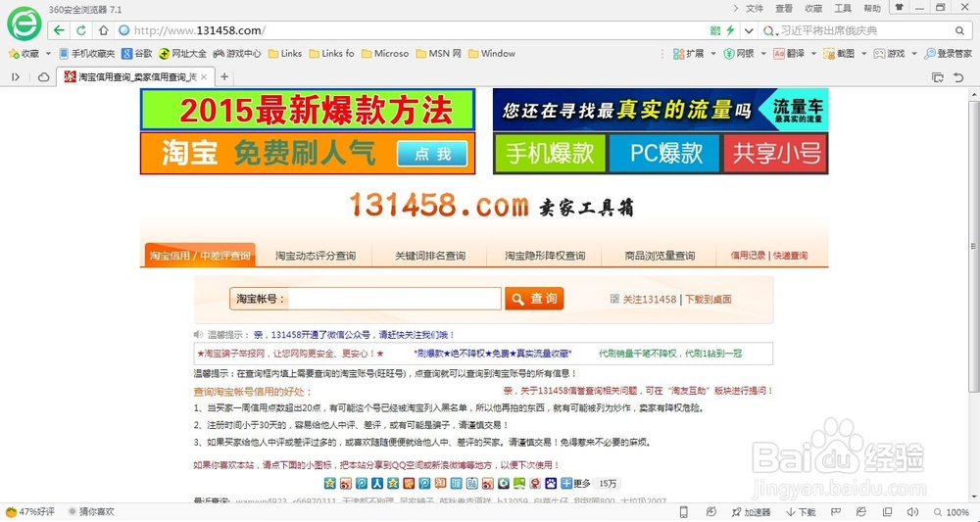The image size is (980, 522).
Task: Click the search magnifier at search box right
Action: click(x=960, y=30)
